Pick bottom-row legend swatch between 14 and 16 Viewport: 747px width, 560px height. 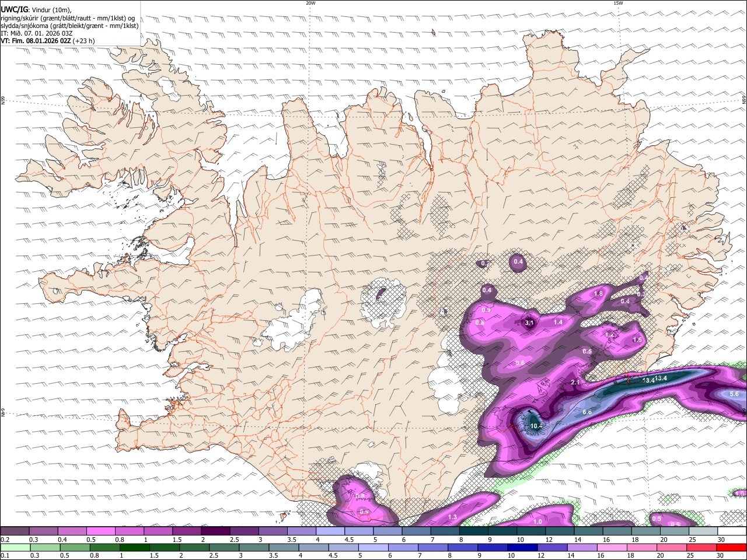(x=582, y=548)
